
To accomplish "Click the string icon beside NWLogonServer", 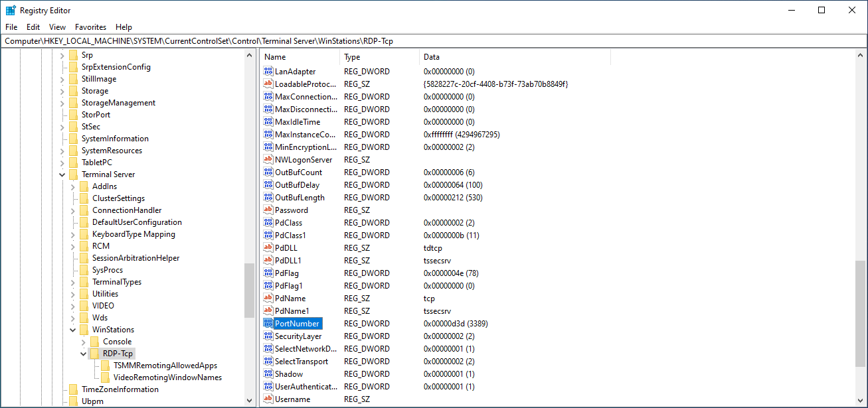I will (x=268, y=159).
